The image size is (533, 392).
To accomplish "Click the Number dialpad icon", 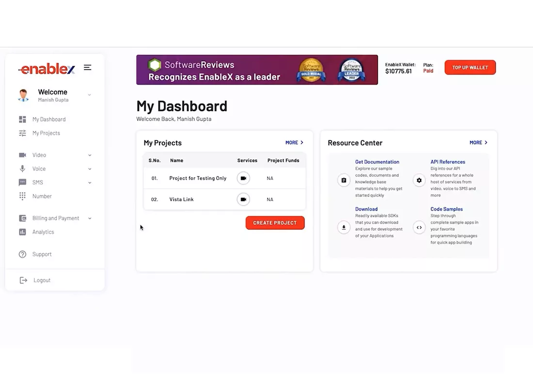I will (22, 196).
